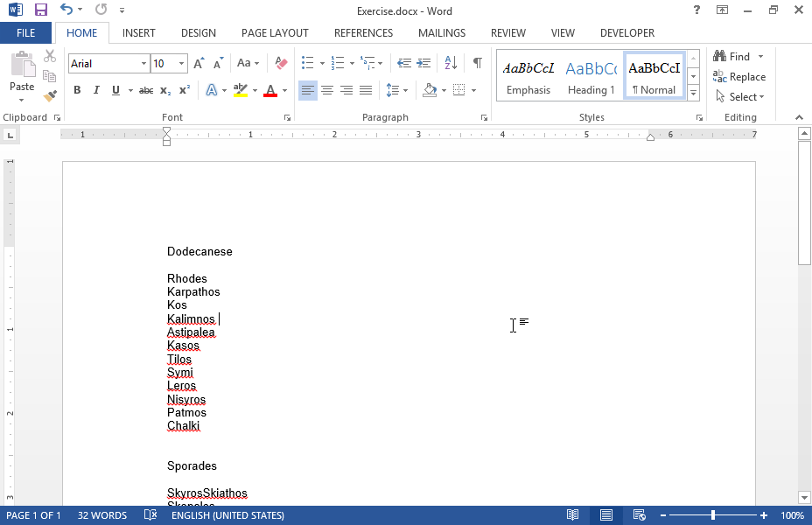The height and width of the screenshot is (525, 812).
Task: Open the Change Case dropdown
Action: coord(248,63)
